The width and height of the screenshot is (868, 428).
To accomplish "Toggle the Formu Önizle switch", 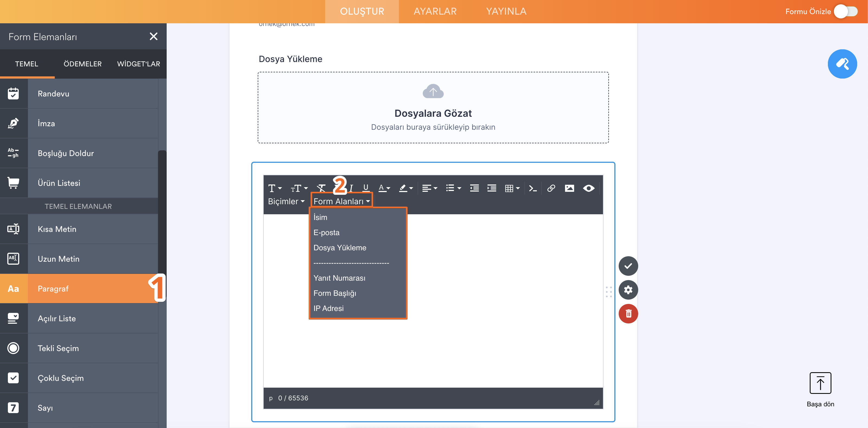I will [x=846, y=11].
